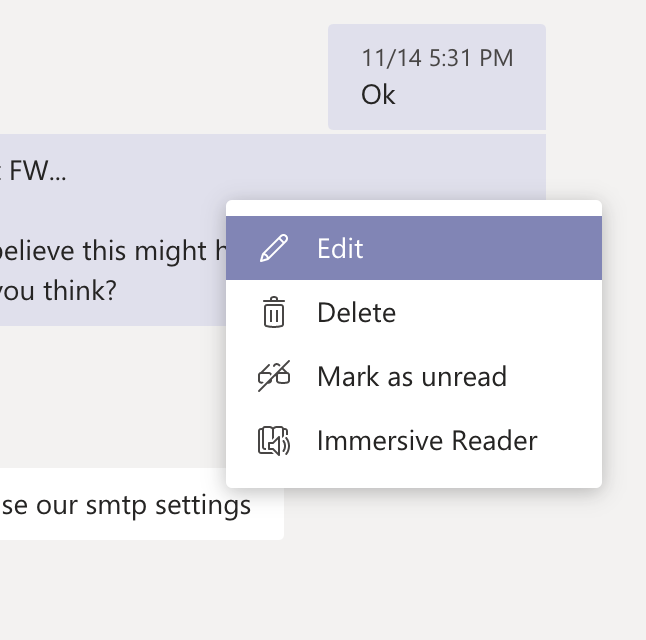Open the Immersive Reader label option
The width and height of the screenshot is (646, 640).
[427, 441]
